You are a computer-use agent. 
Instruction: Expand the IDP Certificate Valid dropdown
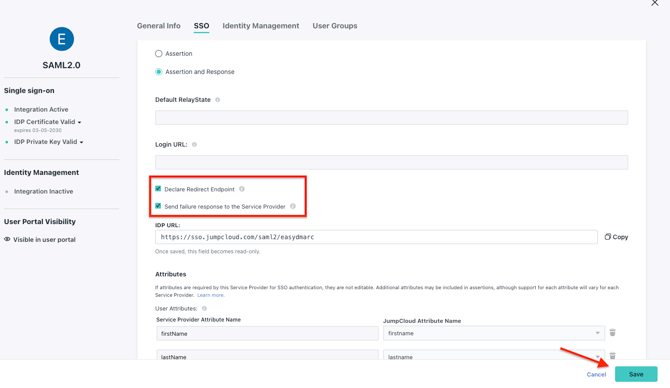pyautogui.click(x=79, y=122)
